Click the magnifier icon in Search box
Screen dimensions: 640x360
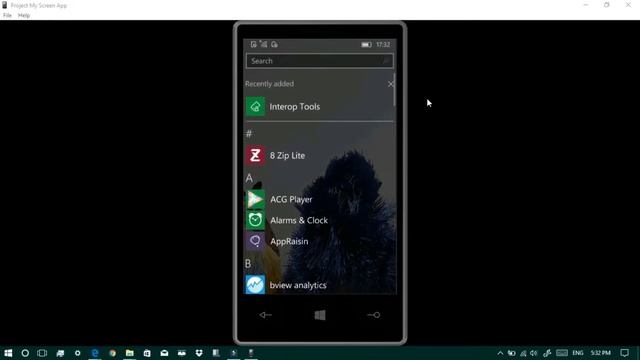(x=385, y=61)
